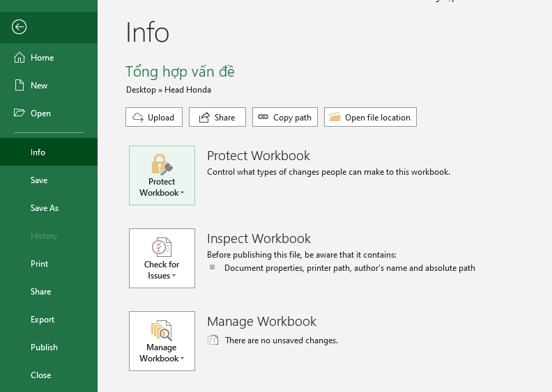
Task: Click the New blank page icon
Action: tap(20, 86)
